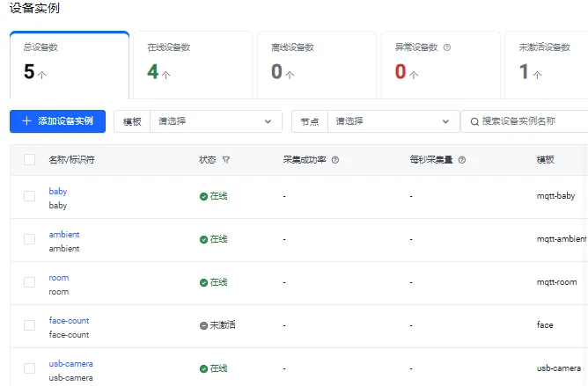Click the mqtt-room template cell
The width and height of the screenshot is (588, 386).
[x=556, y=282]
